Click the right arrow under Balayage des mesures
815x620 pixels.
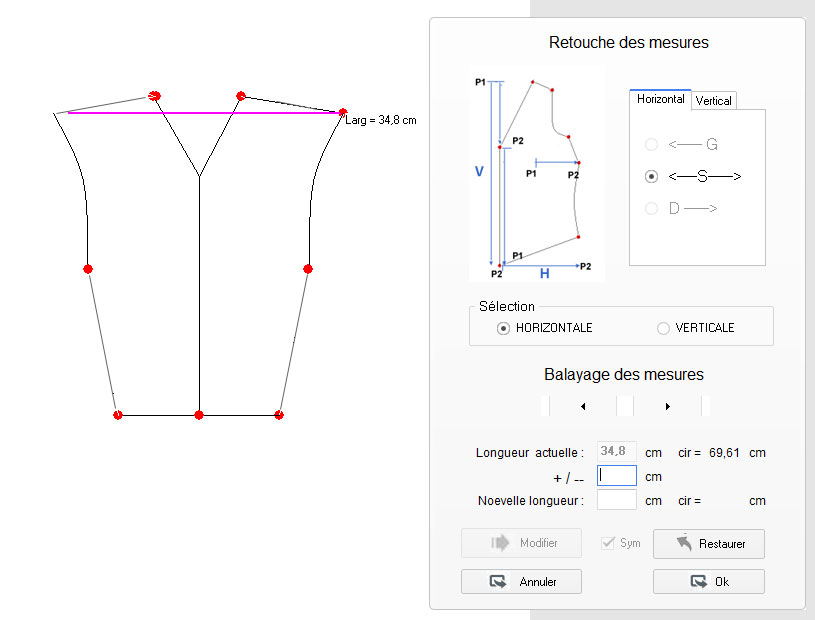(667, 406)
